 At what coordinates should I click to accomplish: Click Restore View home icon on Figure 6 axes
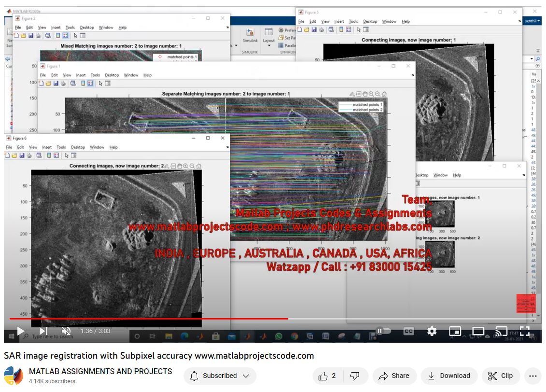pyautogui.click(x=199, y=166)
